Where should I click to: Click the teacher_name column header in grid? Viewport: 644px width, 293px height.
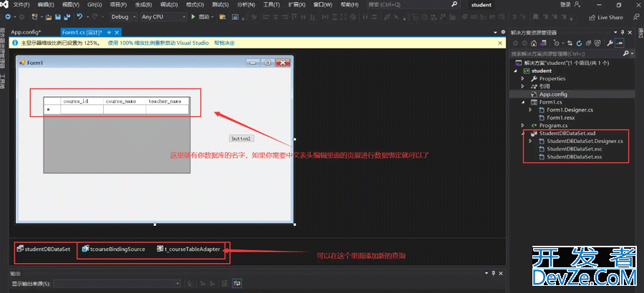pyautogui.click(x=167, y=101)
